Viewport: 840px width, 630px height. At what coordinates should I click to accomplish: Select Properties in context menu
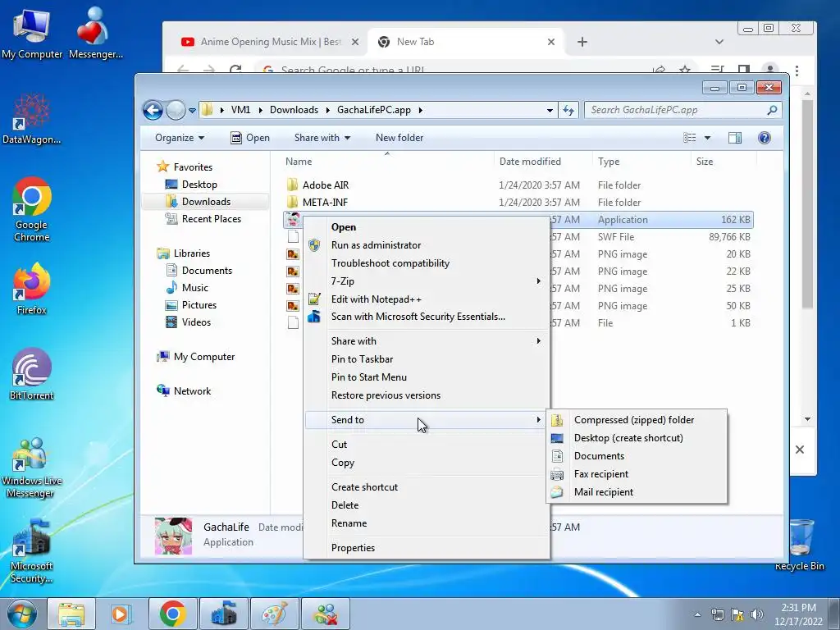pyautogui.click(x=427, y=548)
